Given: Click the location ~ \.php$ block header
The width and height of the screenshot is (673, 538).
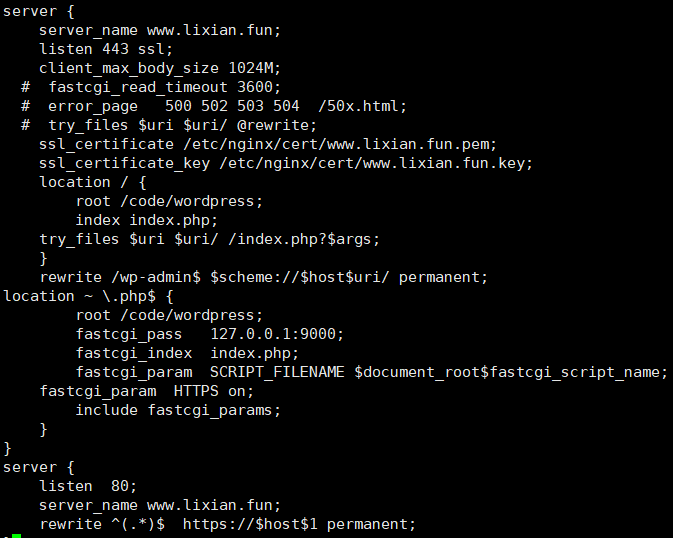Looking at the screenshot, I should point(88,297).
